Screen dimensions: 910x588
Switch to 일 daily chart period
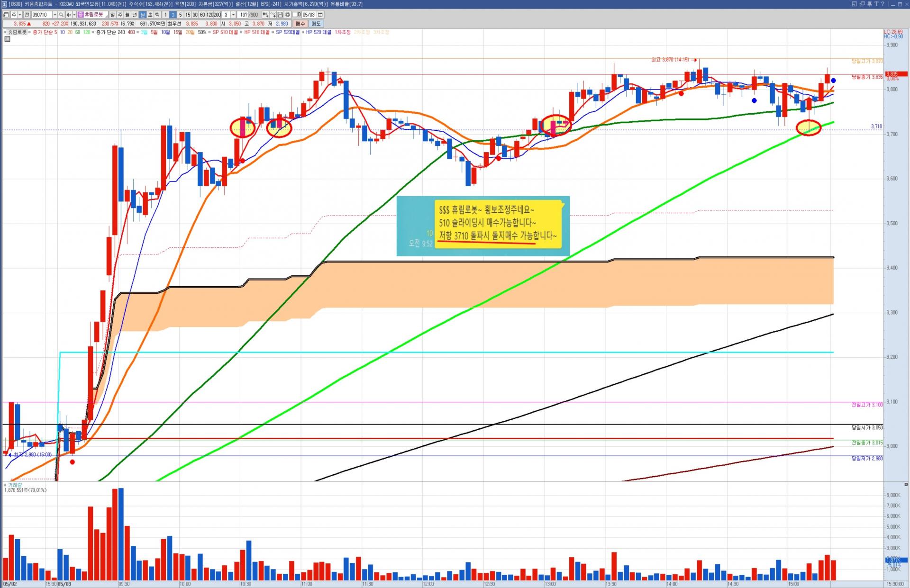112,15
